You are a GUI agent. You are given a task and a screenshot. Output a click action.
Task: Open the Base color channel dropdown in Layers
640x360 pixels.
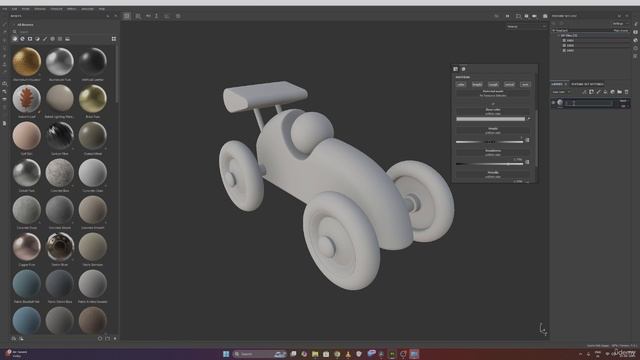tap(561, 92)
